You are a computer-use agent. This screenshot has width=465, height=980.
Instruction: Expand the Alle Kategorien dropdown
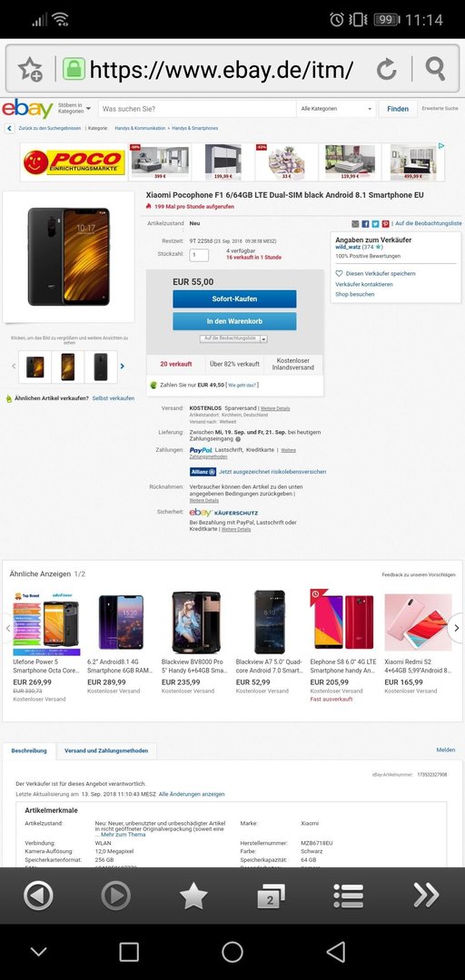336,109
